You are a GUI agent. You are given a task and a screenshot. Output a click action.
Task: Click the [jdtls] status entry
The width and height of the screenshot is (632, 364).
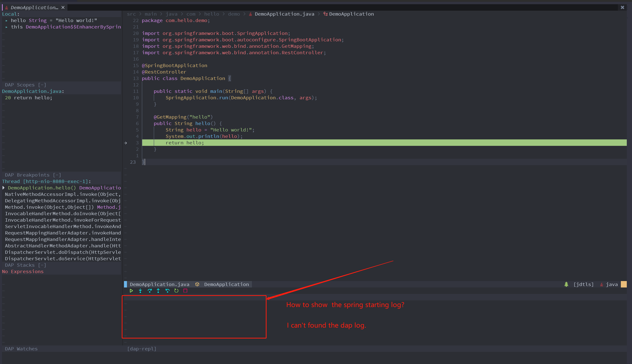[583, 285]
